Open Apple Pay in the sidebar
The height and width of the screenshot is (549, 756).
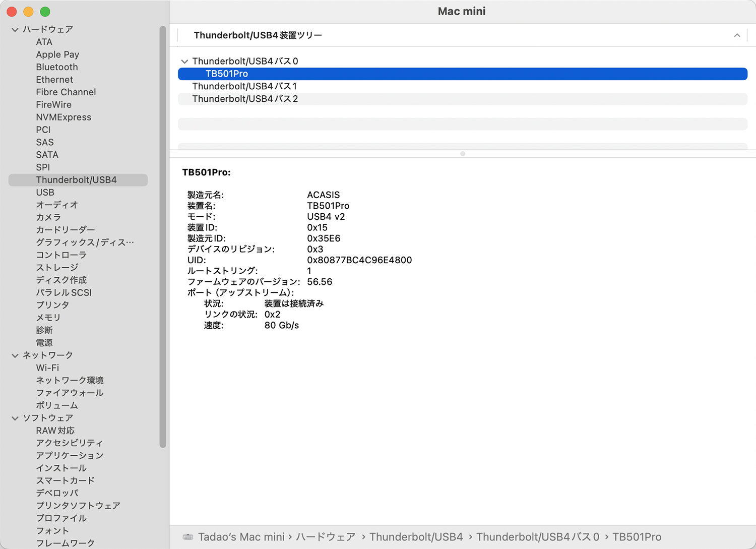point(57,54)
